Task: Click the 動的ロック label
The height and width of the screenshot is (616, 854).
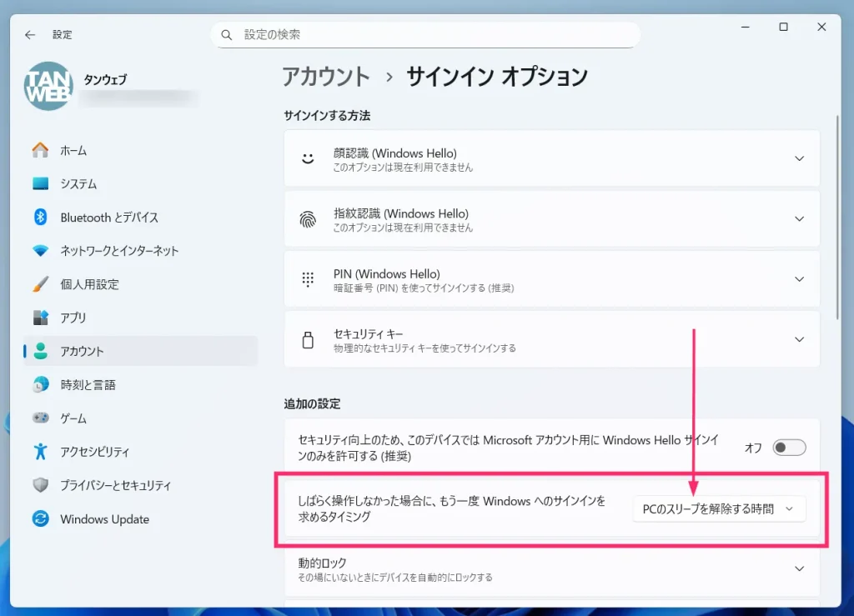Action: tap(323, 563)
